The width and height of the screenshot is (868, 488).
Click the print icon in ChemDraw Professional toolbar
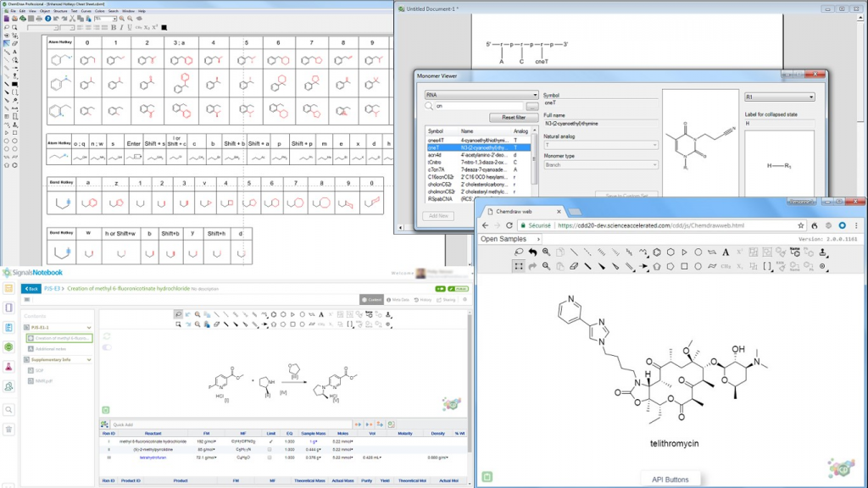[39, 19]
